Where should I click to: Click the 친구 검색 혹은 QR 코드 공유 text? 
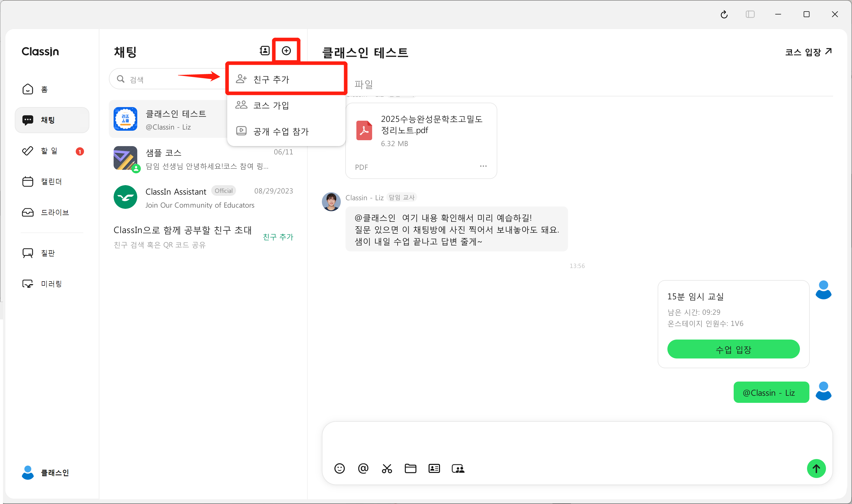[x=159, y=245]
